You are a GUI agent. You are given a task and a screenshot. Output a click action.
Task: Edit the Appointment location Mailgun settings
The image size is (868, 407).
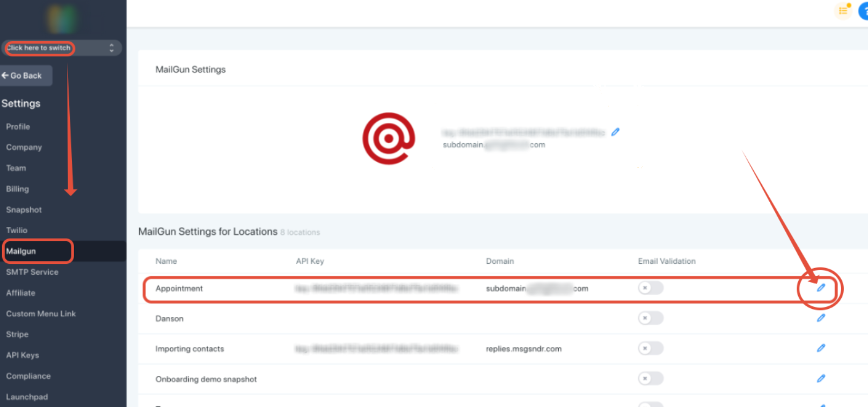821,288
